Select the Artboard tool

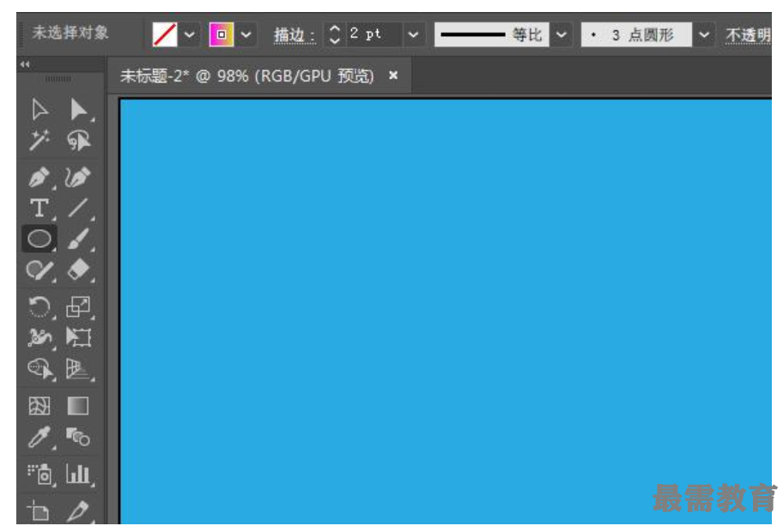[39, 511]
